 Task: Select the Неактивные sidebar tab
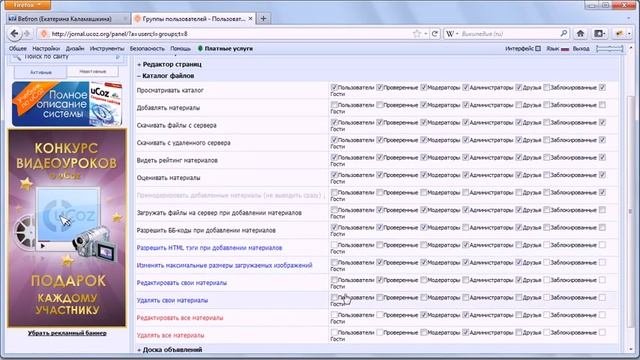(93, 71)
